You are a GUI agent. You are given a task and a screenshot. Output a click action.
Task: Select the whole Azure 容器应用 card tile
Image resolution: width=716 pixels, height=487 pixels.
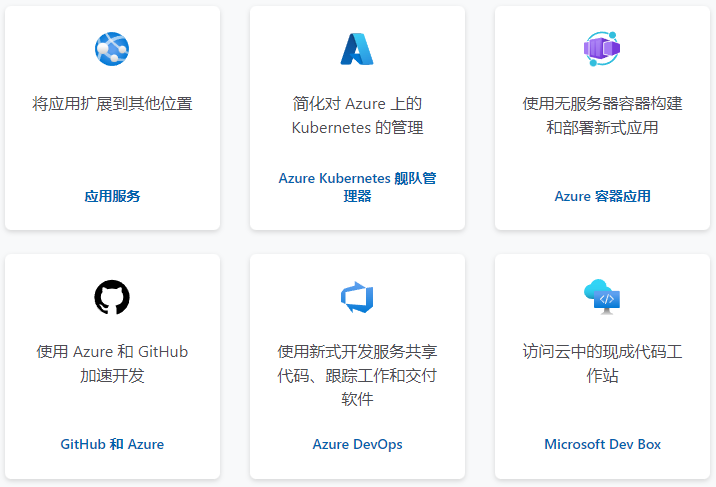[x=602, y=150]
